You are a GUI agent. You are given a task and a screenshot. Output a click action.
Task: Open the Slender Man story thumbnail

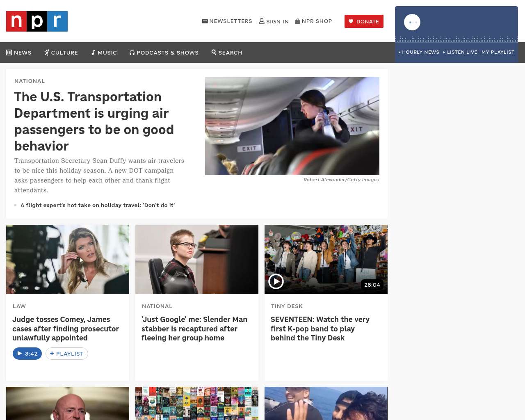197,259
